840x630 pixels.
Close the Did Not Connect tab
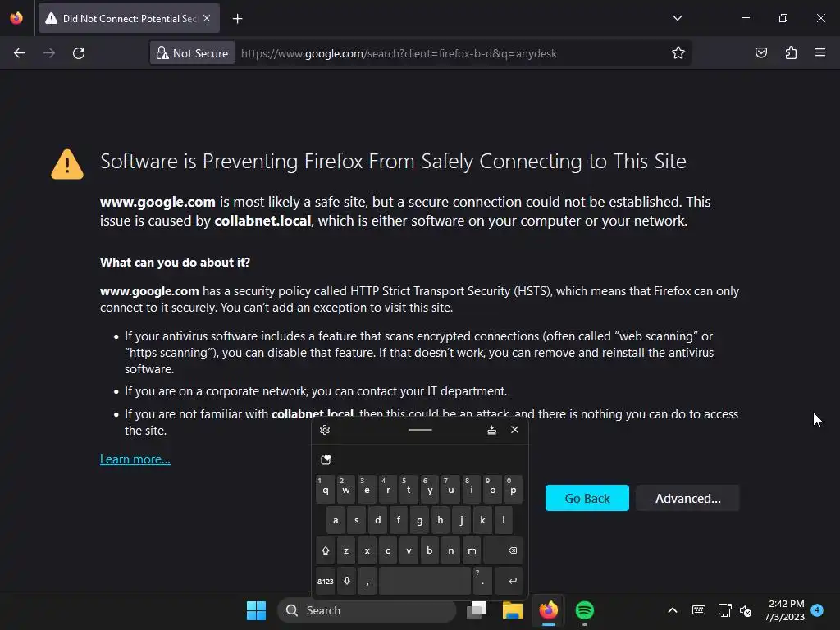tap(207, 19)
